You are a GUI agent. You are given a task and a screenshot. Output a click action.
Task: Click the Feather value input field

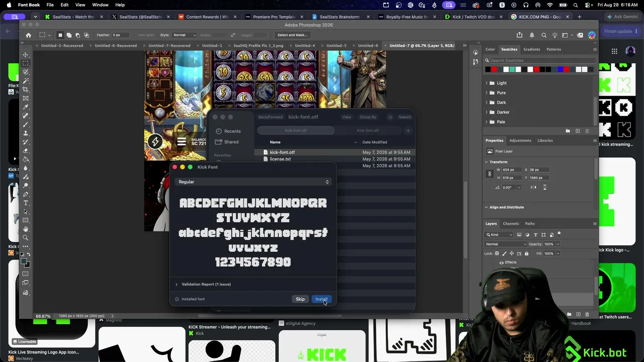pyautogui.click(x=121, y=35)
